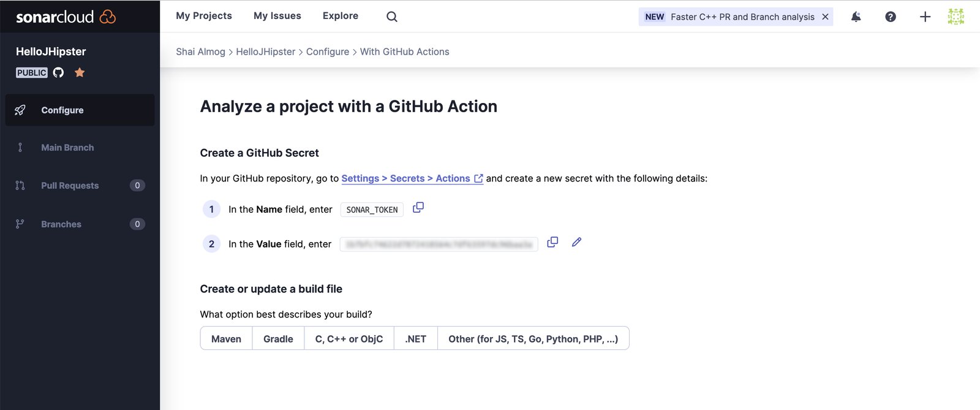Choose the Maven build option
Screen dimensions: 980x410
point(226,338)
